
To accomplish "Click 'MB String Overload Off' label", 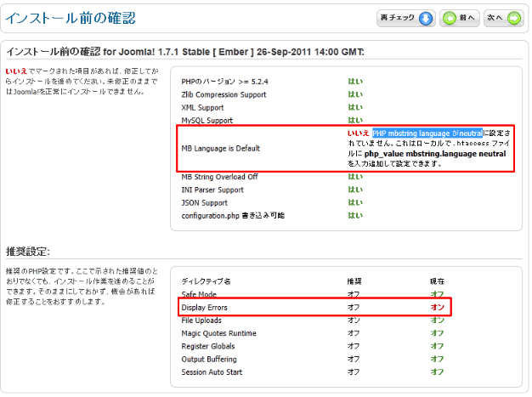I will click(219, 177).
